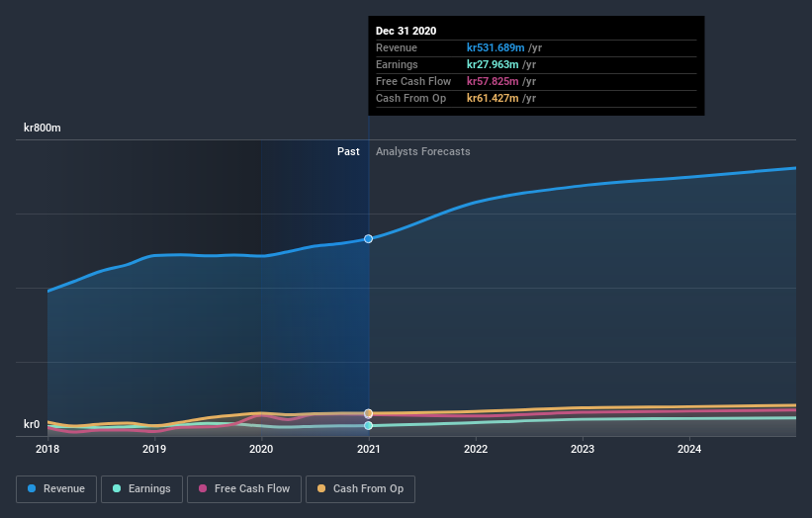Click the 2022 x-axis label
812x518 pixels.
tap(476, 449)
